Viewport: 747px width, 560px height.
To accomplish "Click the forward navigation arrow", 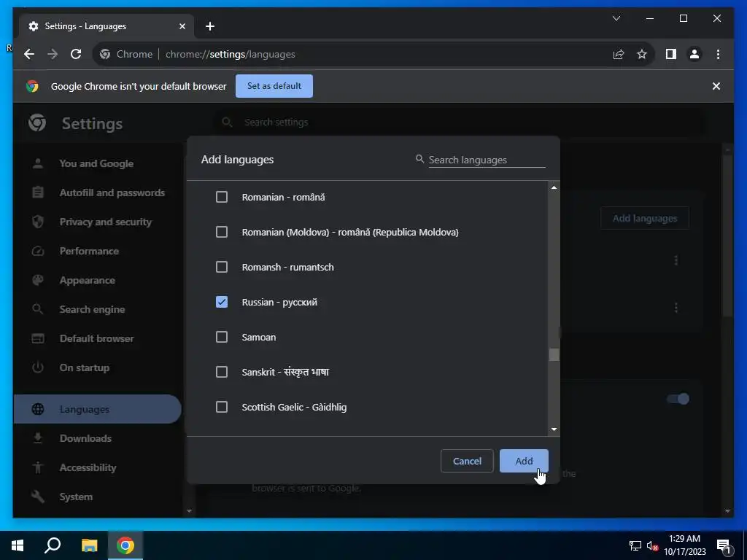I will click(x=53, y=54).
